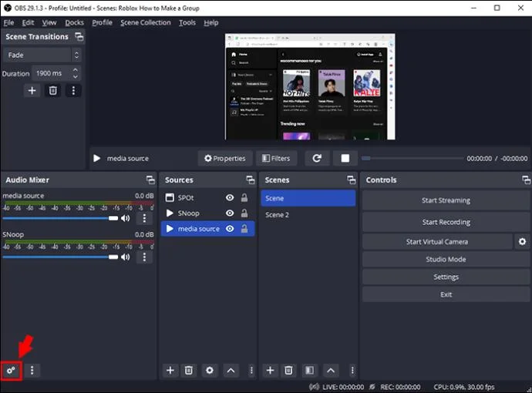Add a new source with plus icon
The width and height of the screenshot is (532, 393).
pyautogui.click(x=170, y=371)
